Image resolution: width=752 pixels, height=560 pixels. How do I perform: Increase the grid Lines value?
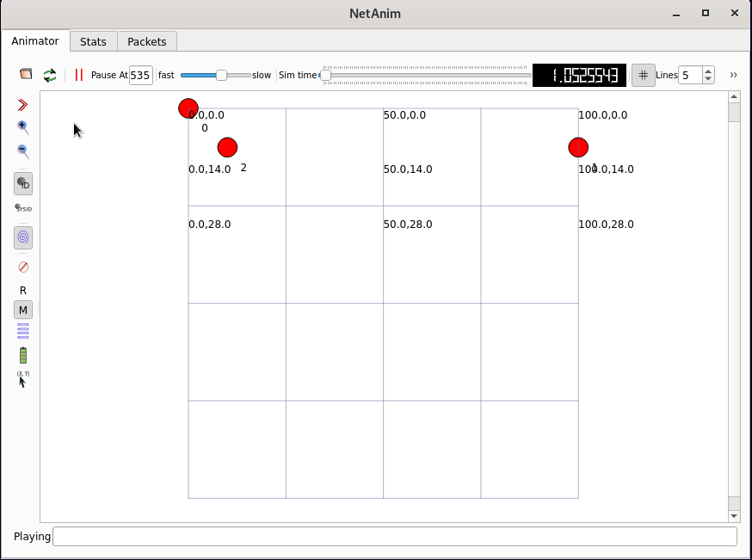pyautogui.click(x=708, y=71)
